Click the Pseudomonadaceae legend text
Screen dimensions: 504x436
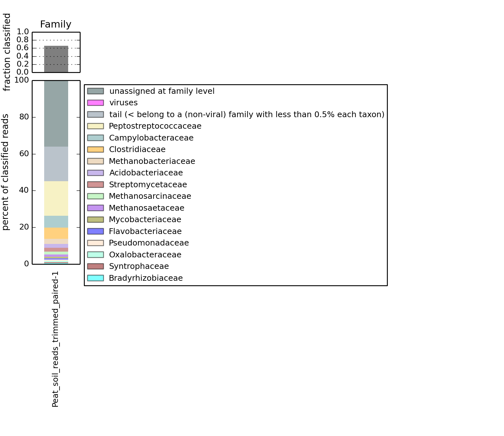click(149, 243)
